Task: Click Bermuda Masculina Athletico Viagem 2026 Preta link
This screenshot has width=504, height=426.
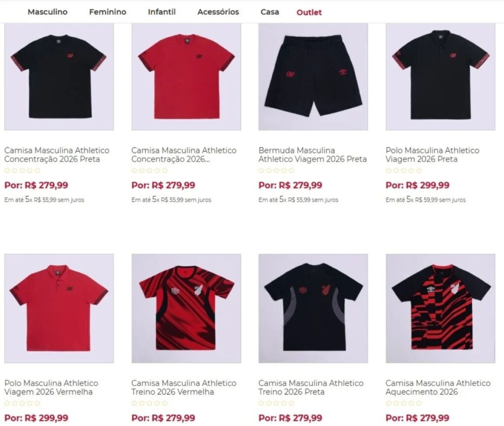Action: 313,155
